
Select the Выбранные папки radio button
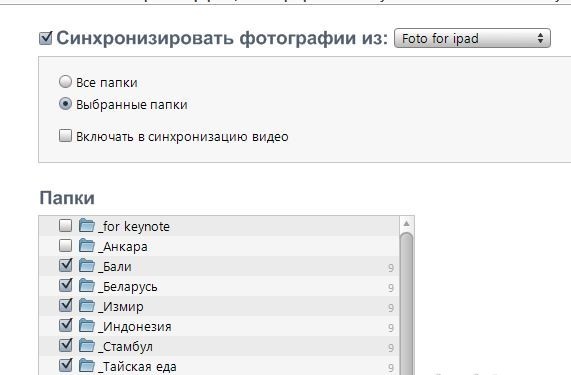click(x=65, y=104)
